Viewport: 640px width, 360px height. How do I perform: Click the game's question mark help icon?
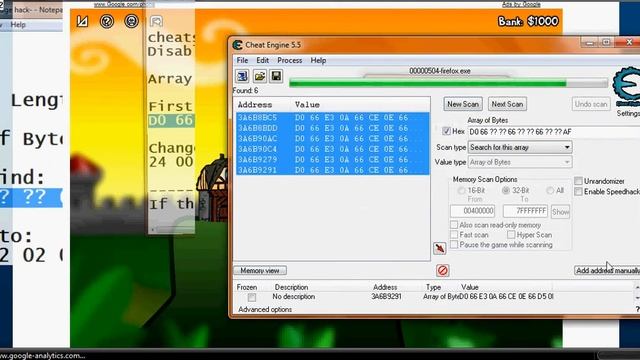[107, 21]
